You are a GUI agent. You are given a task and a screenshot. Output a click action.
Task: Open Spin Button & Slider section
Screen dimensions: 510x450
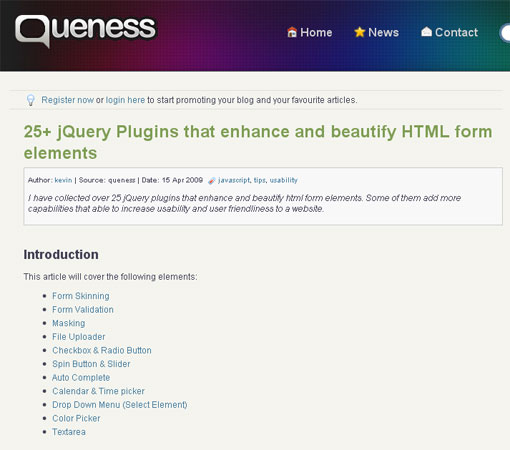(91, 364)
